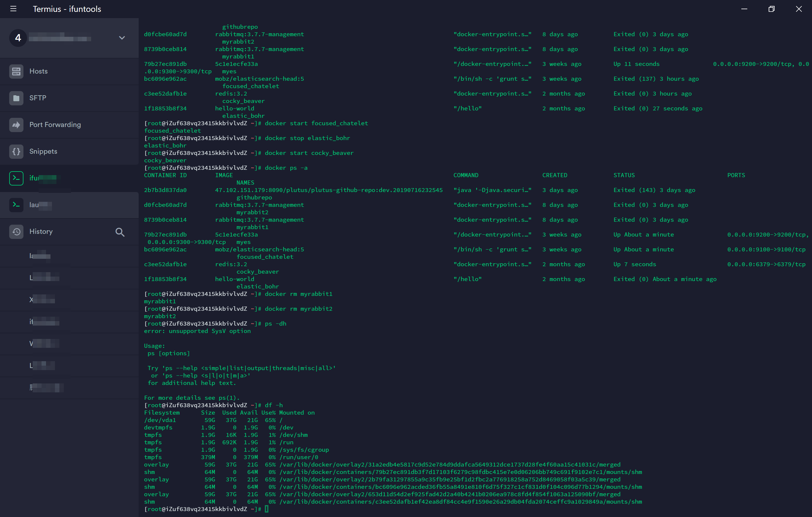Image resolution: width=812 pixels, height=517 pixels.
Task: Click the account badge numbered 4
Action: pos(18,38)
